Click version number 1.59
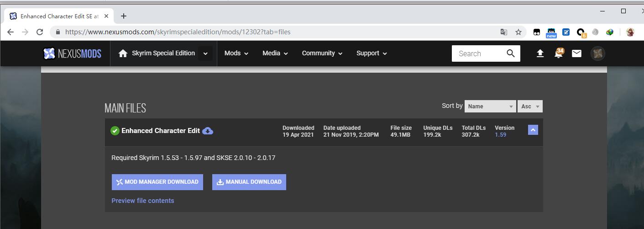The width and height of the screenshot is (644, 229). [501, 135]
